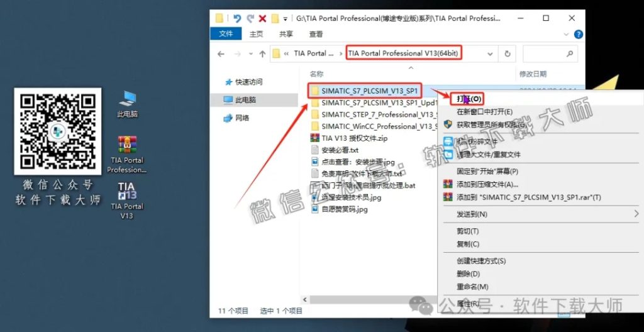Choose 属性(R) in context menu
The height and width of the screenshot is (332, 644).
(x=468, y=304)
